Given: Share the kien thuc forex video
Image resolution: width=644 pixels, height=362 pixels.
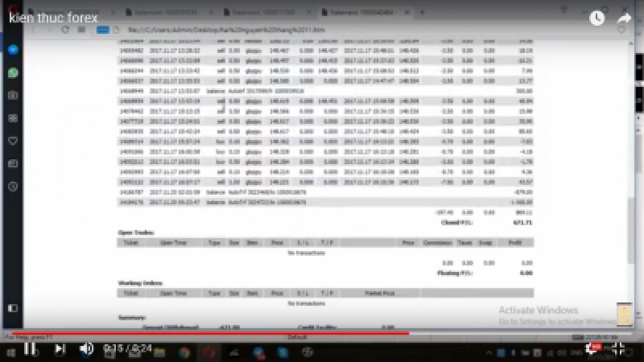Looking at the screenshot, I should [624, 18].
